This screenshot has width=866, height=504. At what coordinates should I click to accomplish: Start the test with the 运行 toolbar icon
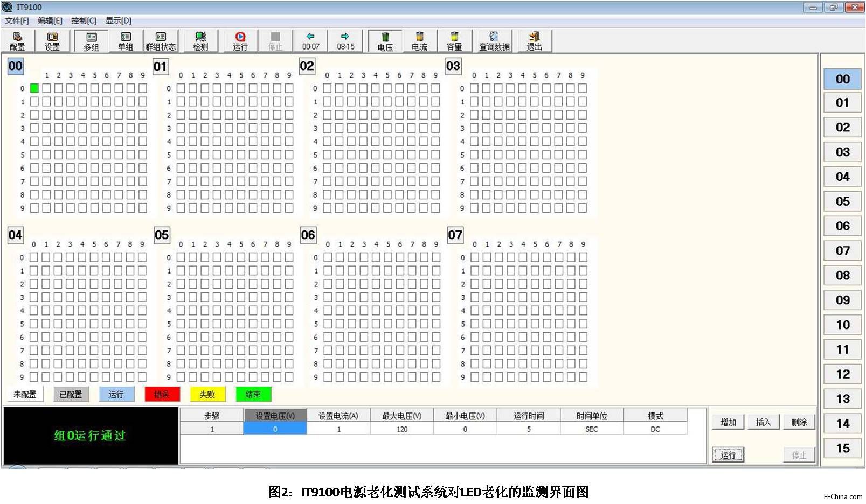[240, 41]
